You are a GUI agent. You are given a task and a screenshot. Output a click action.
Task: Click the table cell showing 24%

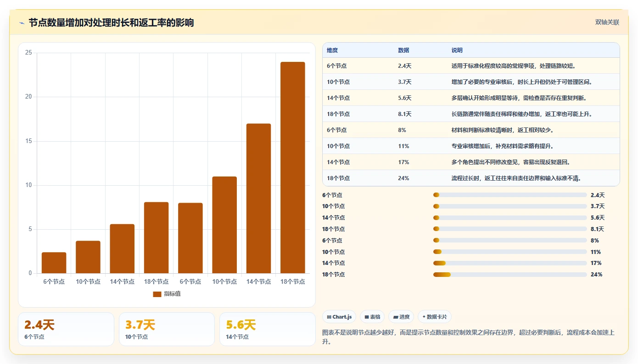(403, 178)
